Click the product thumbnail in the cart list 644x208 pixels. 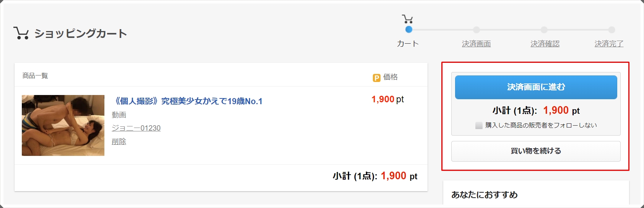pyautogui.click(x=63, y=125)
